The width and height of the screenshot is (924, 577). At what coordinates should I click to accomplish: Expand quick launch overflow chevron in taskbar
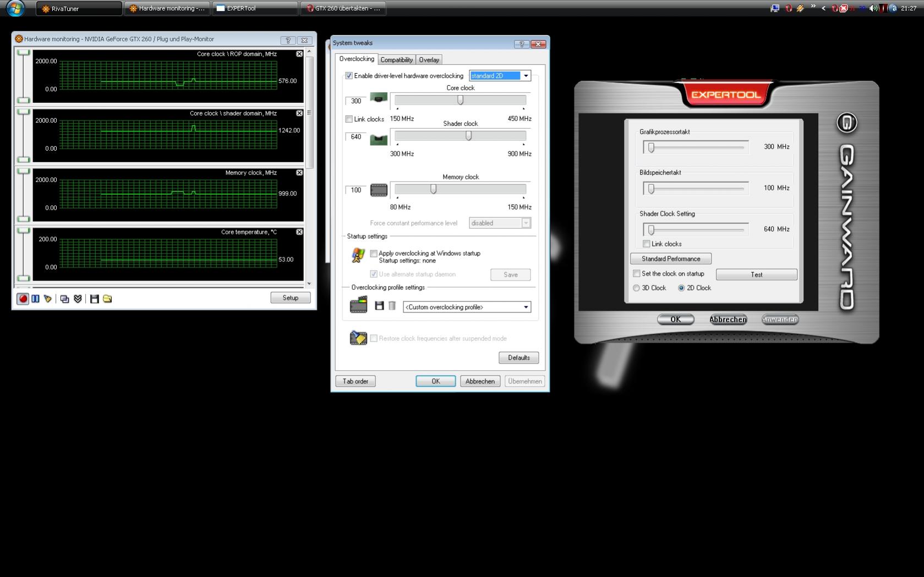tap(813, 6)
